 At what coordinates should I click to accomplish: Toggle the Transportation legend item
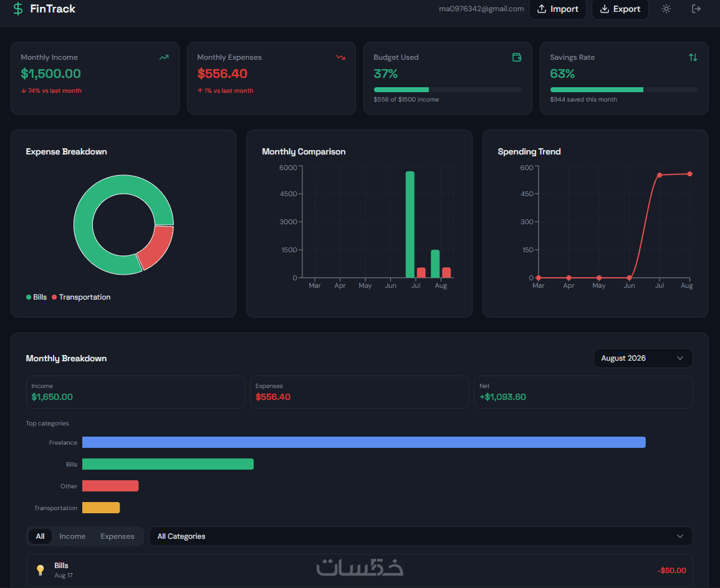coord(81,297)
